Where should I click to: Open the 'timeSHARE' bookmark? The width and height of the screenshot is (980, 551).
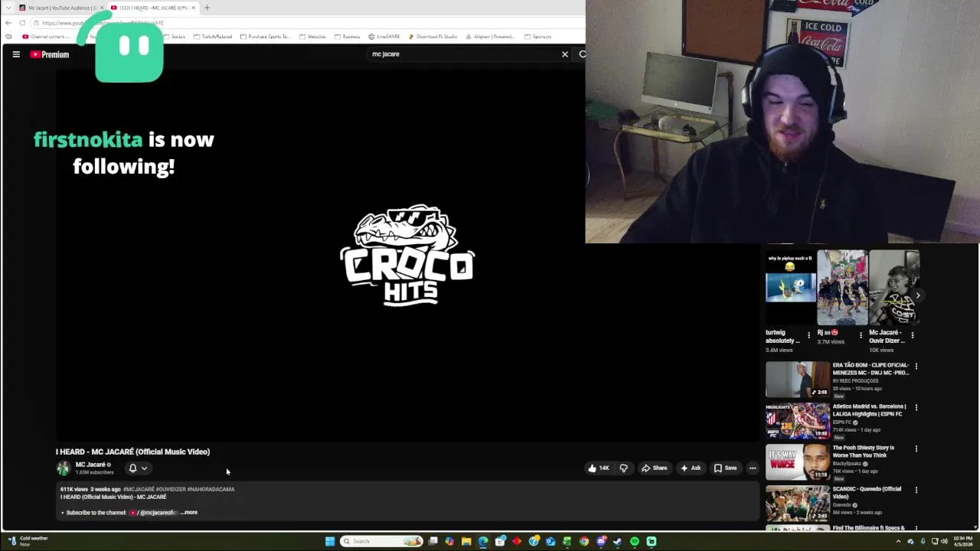point(384,37)
